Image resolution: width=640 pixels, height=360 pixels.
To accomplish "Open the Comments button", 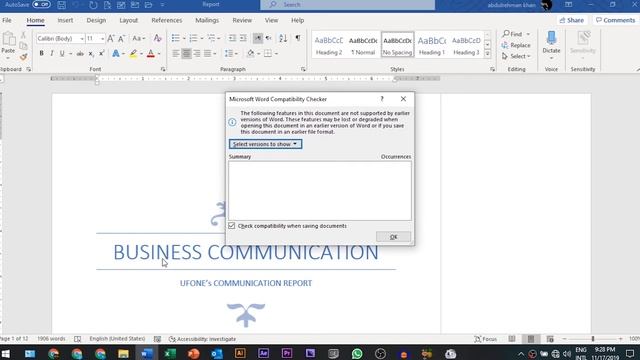I will click(616, 20).
